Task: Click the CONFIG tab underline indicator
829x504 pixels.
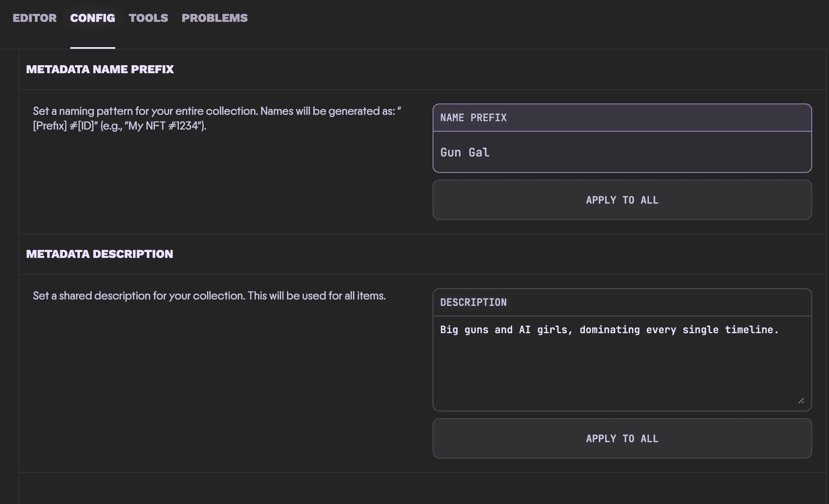Action: pos(93,48)
